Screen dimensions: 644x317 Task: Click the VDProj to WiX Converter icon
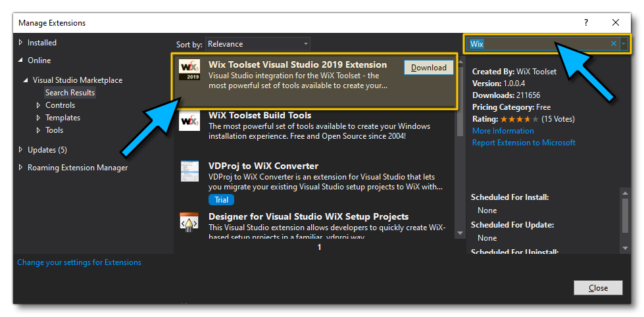point(189,171)
